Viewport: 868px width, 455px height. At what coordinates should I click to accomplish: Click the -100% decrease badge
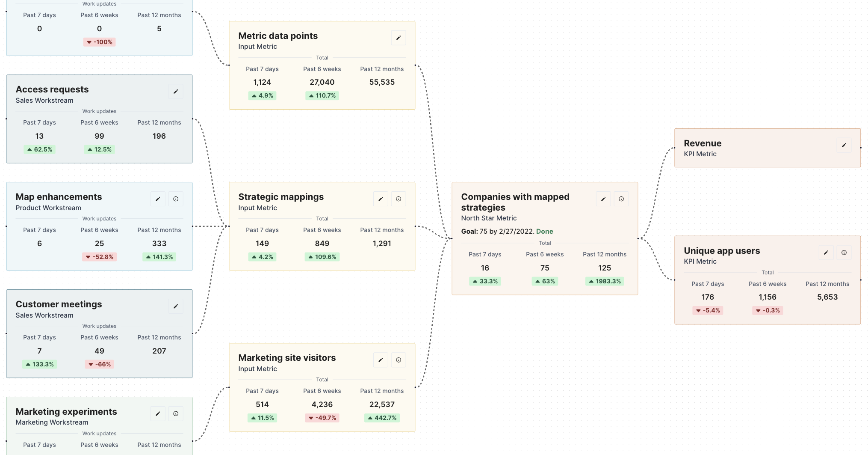tap(99, 42)
